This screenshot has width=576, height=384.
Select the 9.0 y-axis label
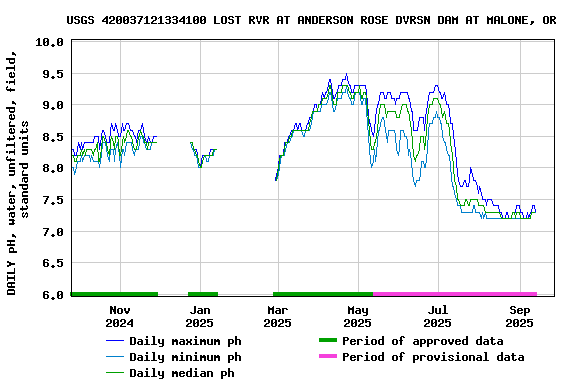click(53, 105)
